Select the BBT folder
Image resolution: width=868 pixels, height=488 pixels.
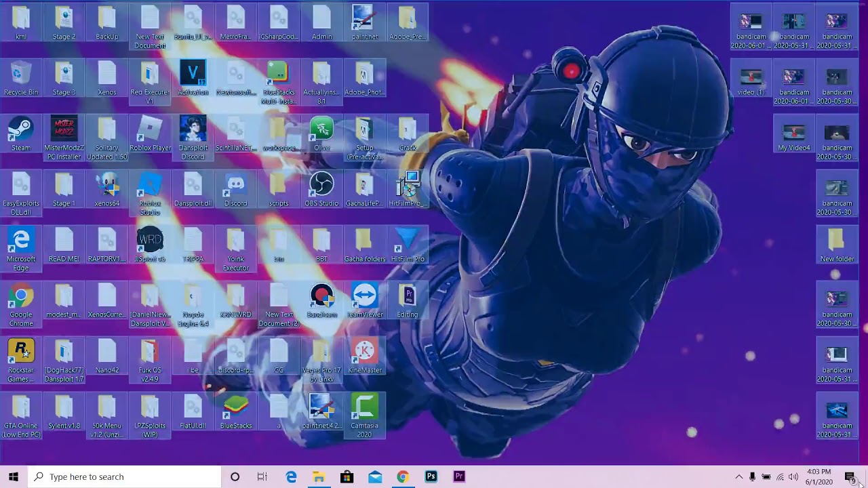click(321, 245)
